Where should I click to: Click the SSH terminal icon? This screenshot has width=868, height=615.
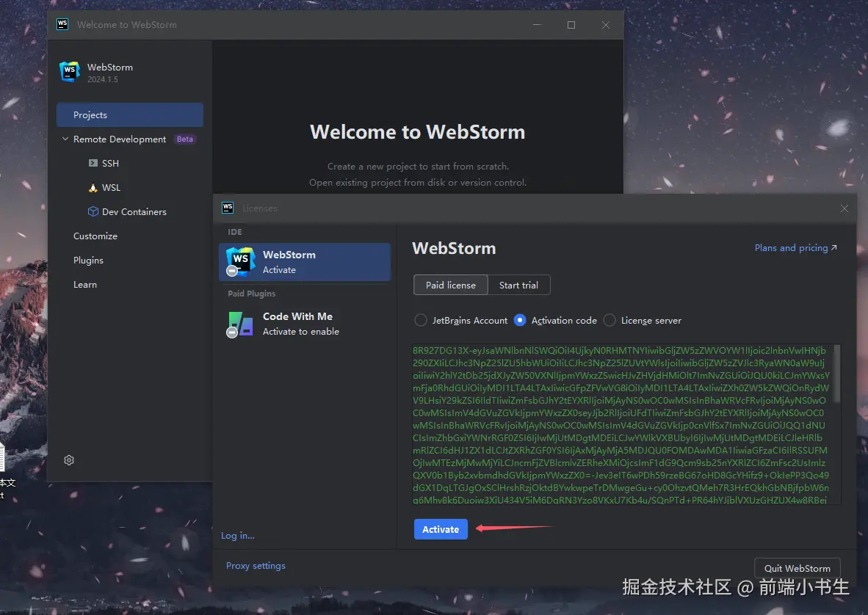[x=93, y=163]
